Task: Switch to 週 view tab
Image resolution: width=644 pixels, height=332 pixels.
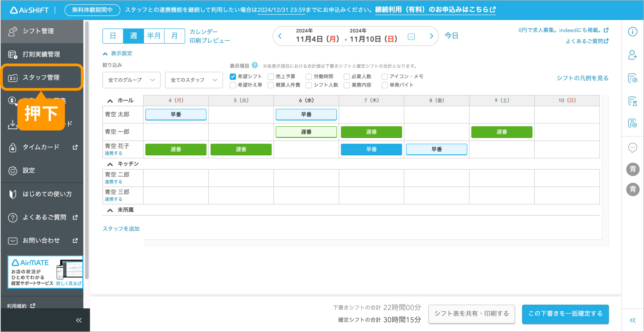Action: pos(134,36)
